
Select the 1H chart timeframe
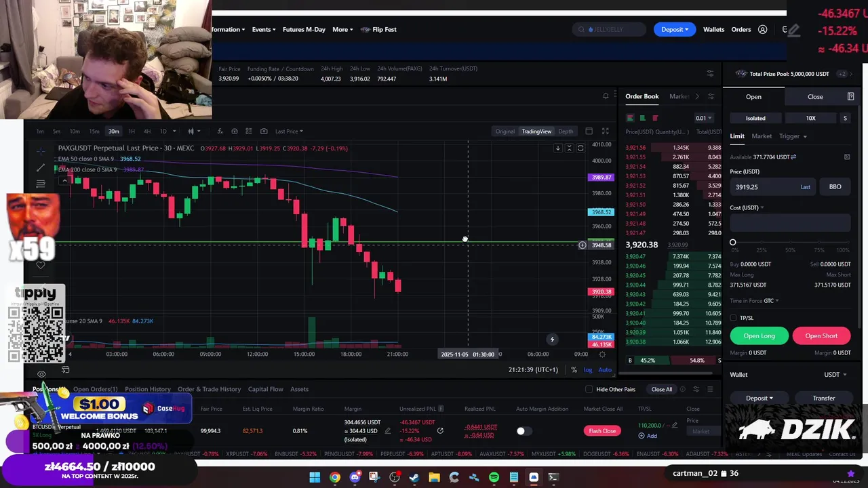pyautogui.click(x=132, y=131)
